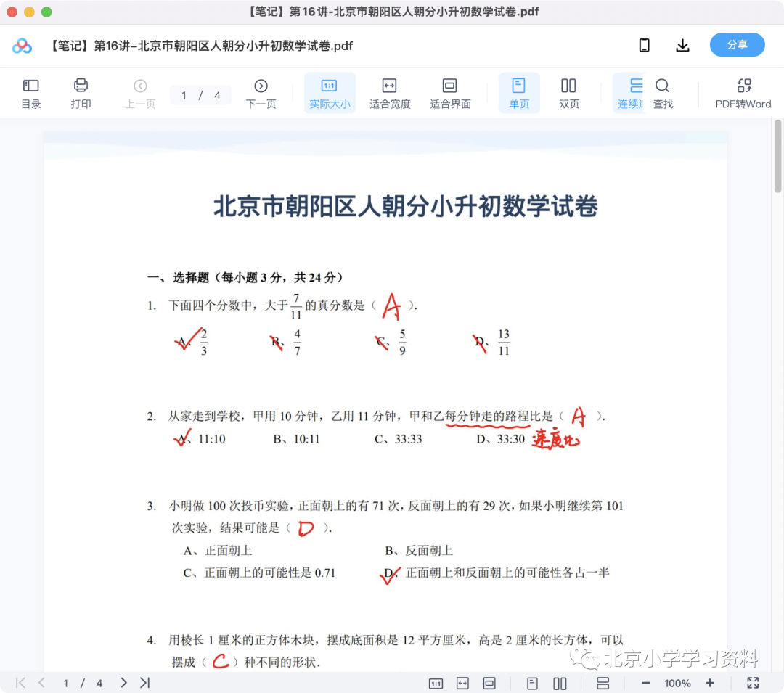
Task: Click the mobile phone icon in header
Action: click(x=645, y=46)
